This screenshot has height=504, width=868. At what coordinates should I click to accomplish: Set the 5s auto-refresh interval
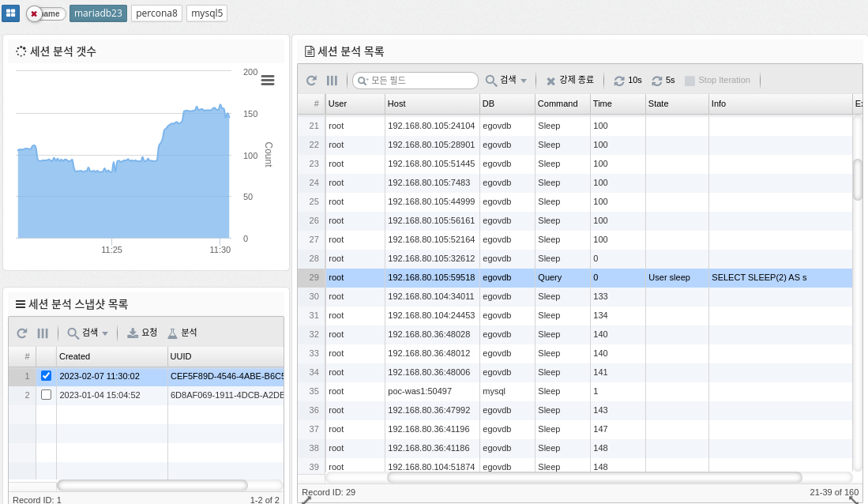click(x=663, y=81)
